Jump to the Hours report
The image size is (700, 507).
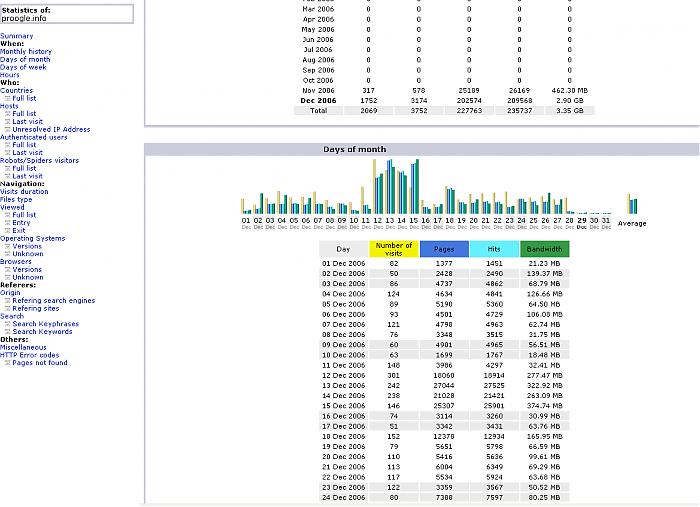click(10, 75)
